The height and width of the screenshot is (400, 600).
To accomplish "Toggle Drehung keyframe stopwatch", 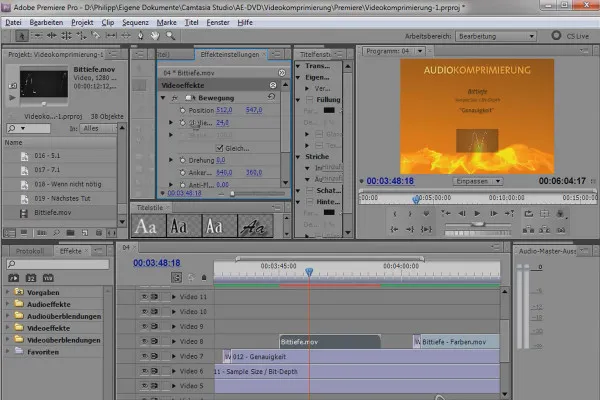I will (x=183, y=160).
